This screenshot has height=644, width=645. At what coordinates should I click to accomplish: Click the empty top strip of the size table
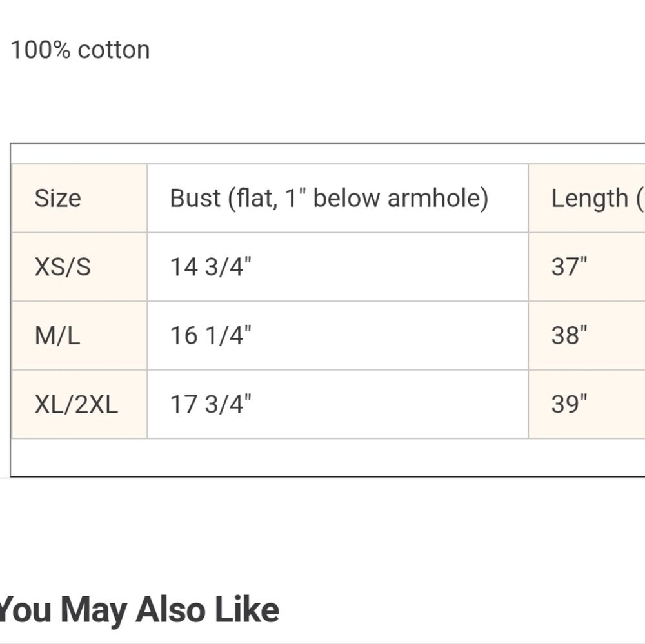point(328,154)
